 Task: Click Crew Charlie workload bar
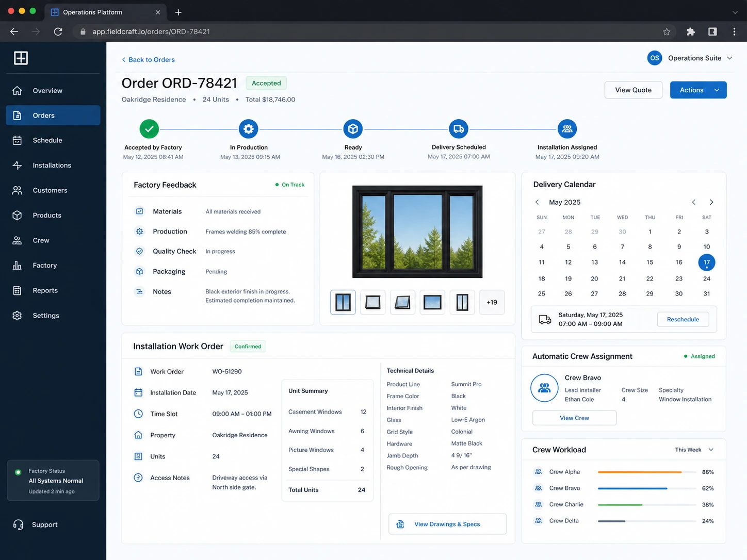(646, 505)
